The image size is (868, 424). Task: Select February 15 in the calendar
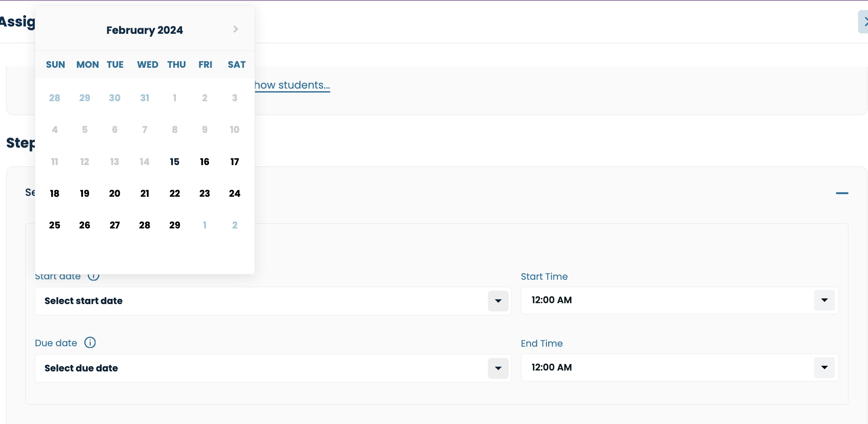[175, 162]
